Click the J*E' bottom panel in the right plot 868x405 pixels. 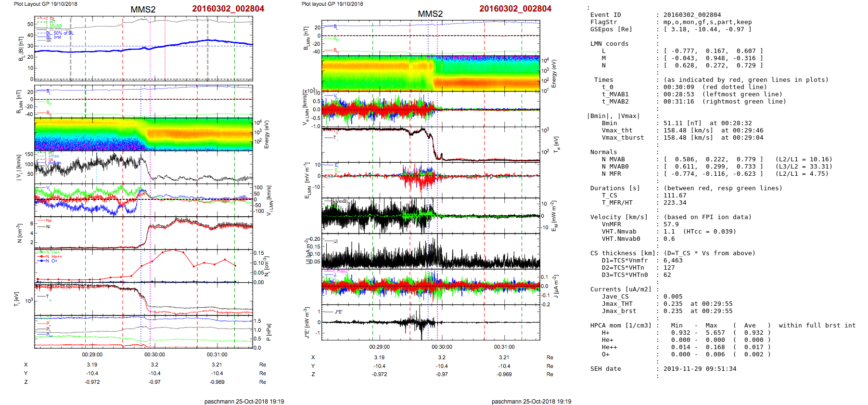coord(431,322)
